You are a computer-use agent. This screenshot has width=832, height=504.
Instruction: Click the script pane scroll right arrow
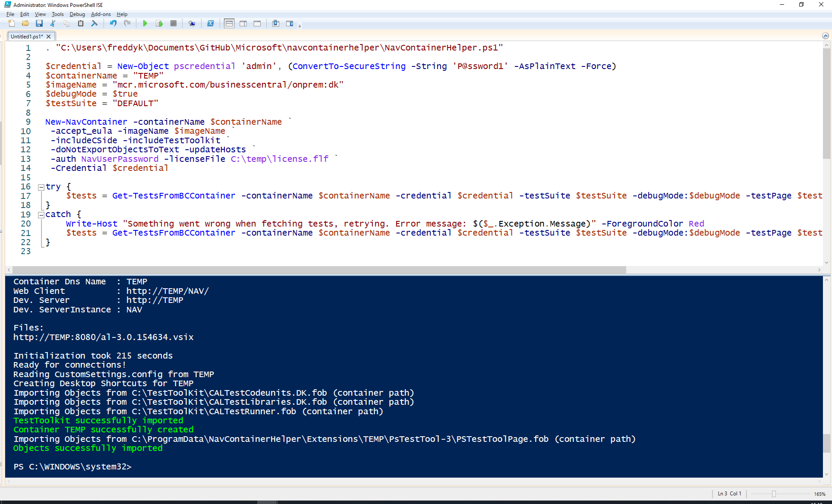point(819,270)
